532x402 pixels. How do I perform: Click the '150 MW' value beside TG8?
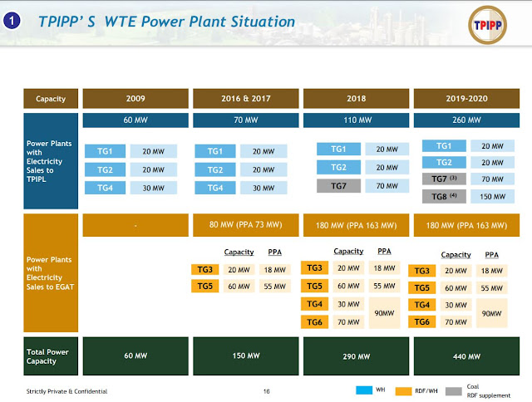[492, 196]
